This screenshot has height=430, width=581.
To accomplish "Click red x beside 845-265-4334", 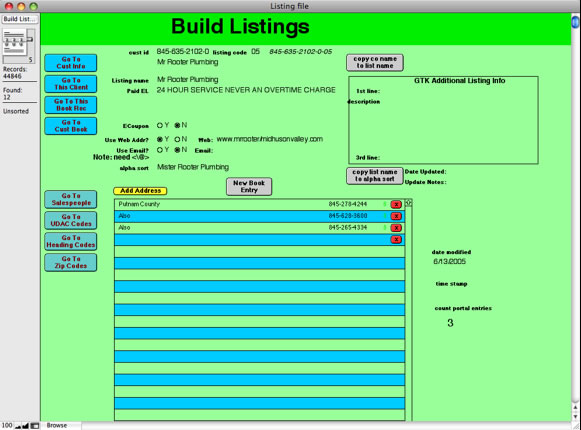I will point(396,228).
